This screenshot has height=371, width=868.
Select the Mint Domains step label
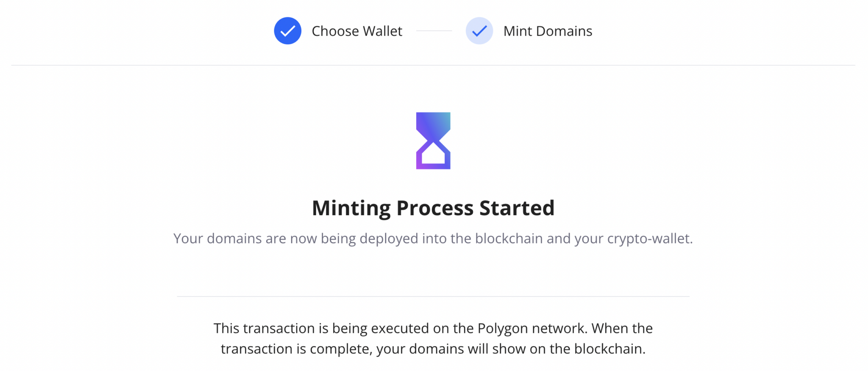click(x=548, y=31)
